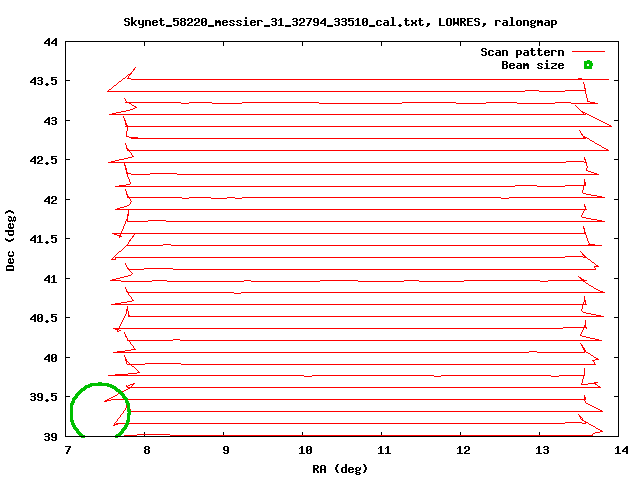Click the x-axis tick label 14
The width and height of the screenshot is (640, 480).
click(x=621, y=450)
